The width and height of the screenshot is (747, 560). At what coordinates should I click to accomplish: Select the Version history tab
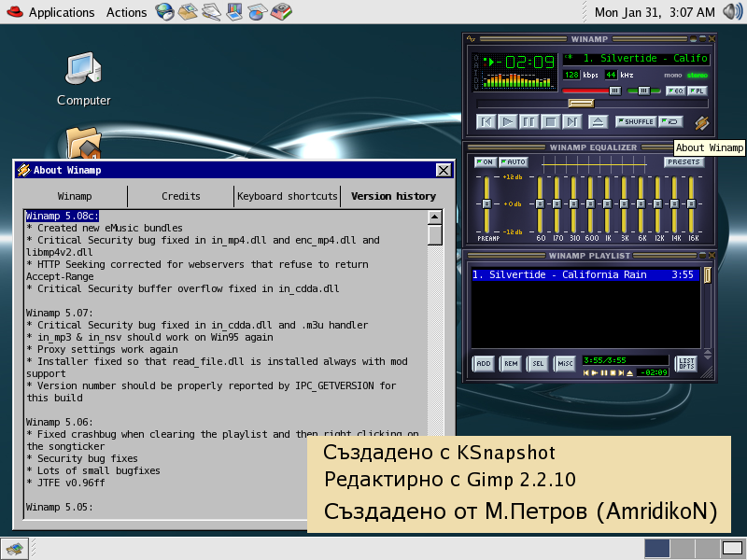pyautogui.click(x=393, y=196)
